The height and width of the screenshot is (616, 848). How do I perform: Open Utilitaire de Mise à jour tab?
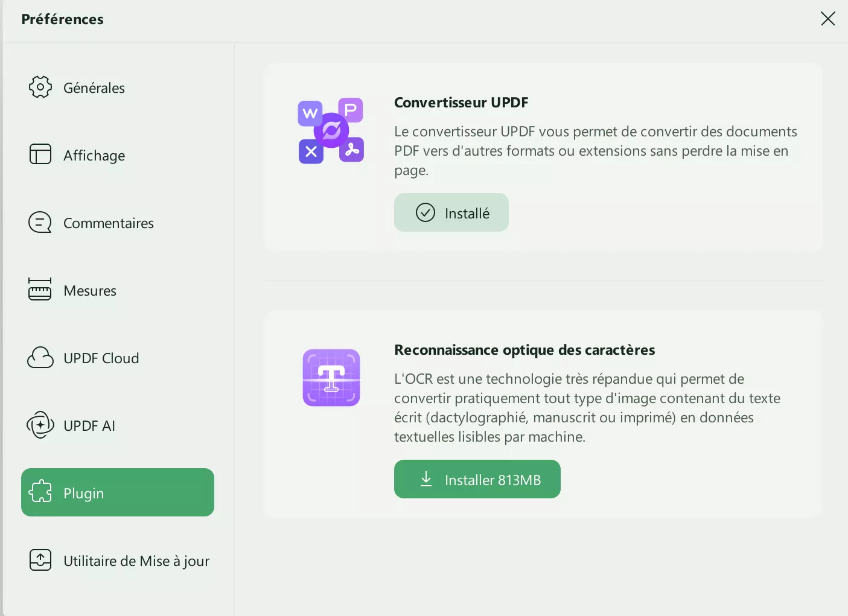(136, 561)
